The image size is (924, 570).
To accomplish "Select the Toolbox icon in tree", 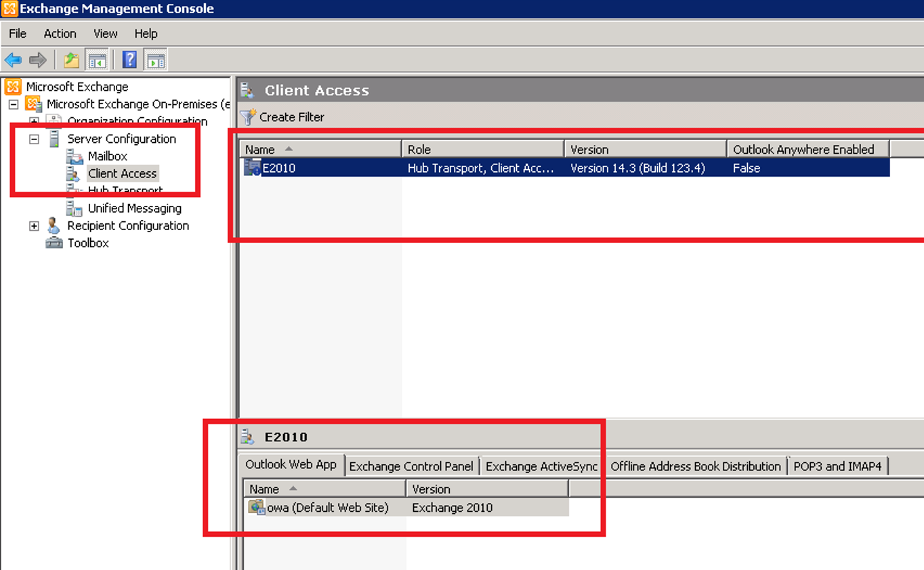I will point(54,243).
